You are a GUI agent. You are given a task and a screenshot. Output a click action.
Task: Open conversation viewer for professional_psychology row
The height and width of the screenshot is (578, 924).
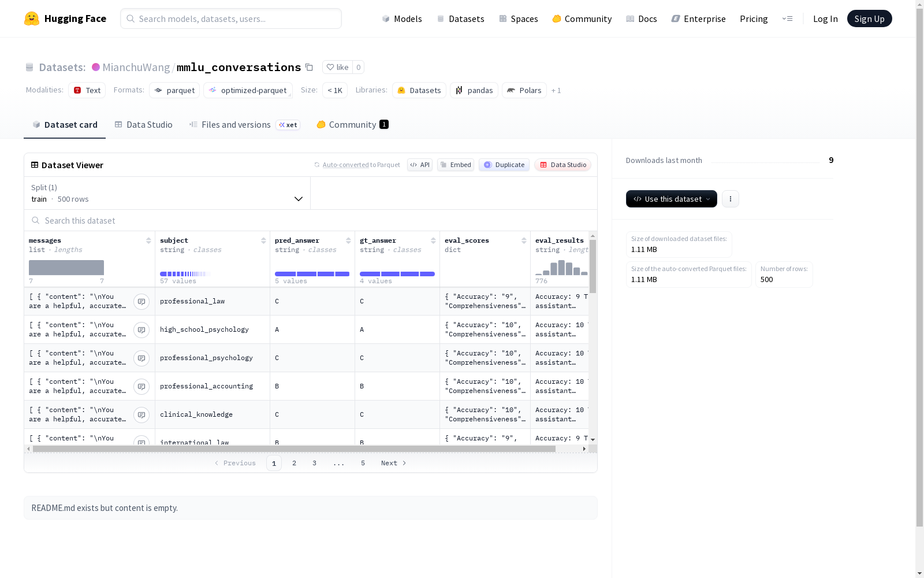click(141, 358)
